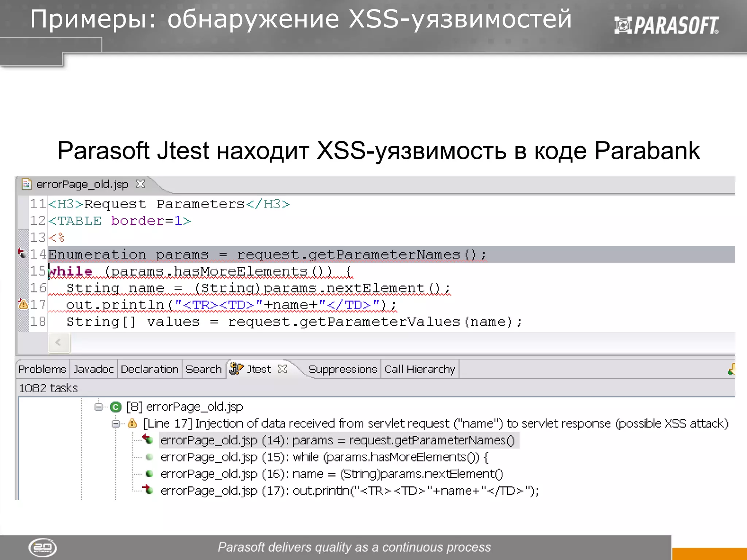This screenshot has height=560, width=747.
Task: Open the Search tab
Action: (204, 369)
